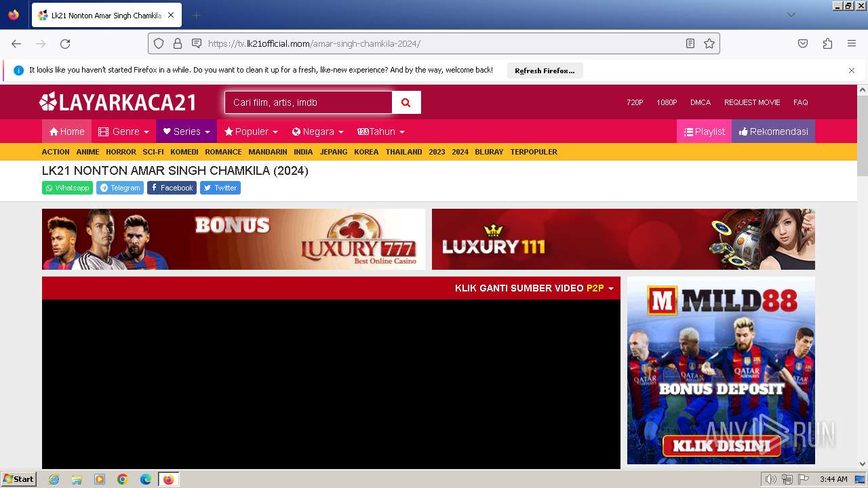Open new tab with plus button
This screenshot has width=868, height=488.
click(x=196, y=15)
